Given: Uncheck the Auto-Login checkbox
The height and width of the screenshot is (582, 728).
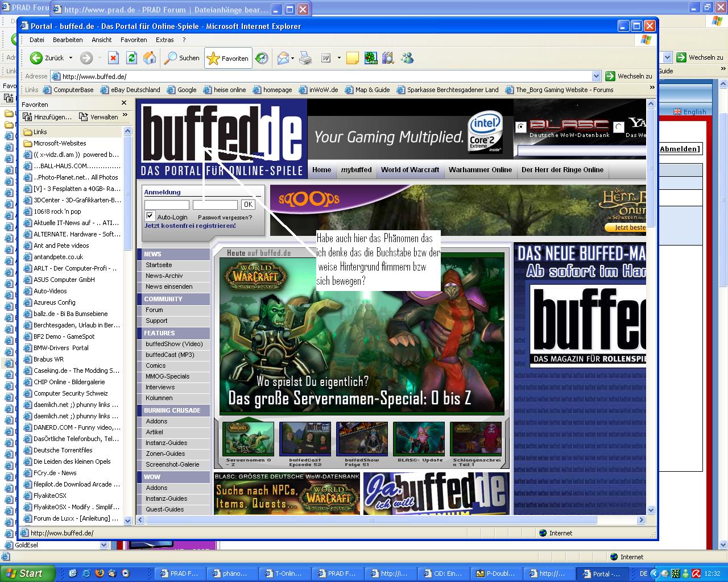Looking at the screenshot, I should (x=150, y=216).
